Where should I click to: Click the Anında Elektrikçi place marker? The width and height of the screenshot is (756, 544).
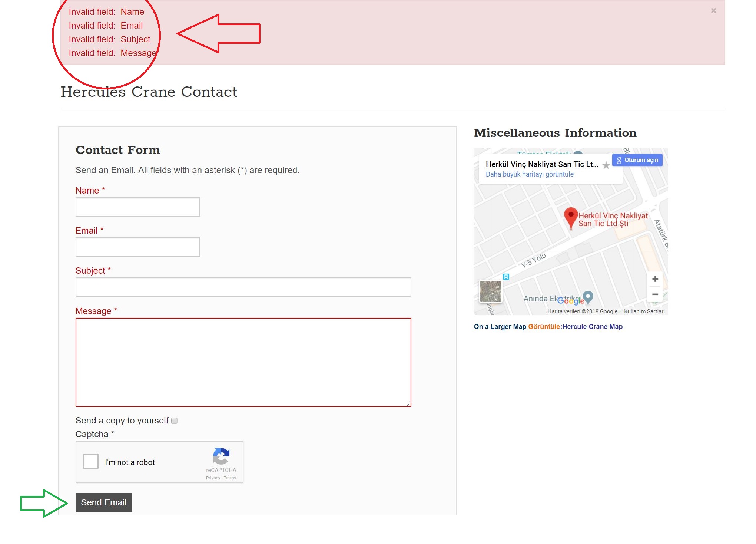pos(588,297)
